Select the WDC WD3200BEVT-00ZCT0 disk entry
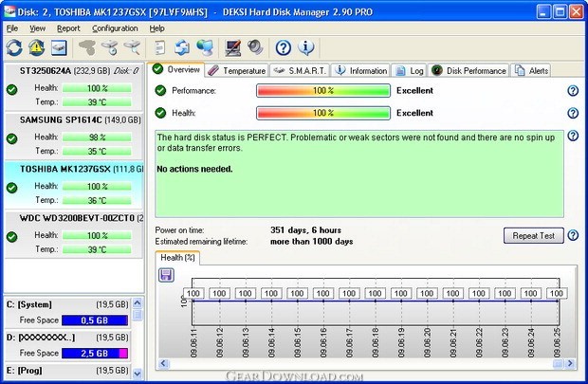The width and height of the screenshot is (588, 384). click(x=74, y=234)
